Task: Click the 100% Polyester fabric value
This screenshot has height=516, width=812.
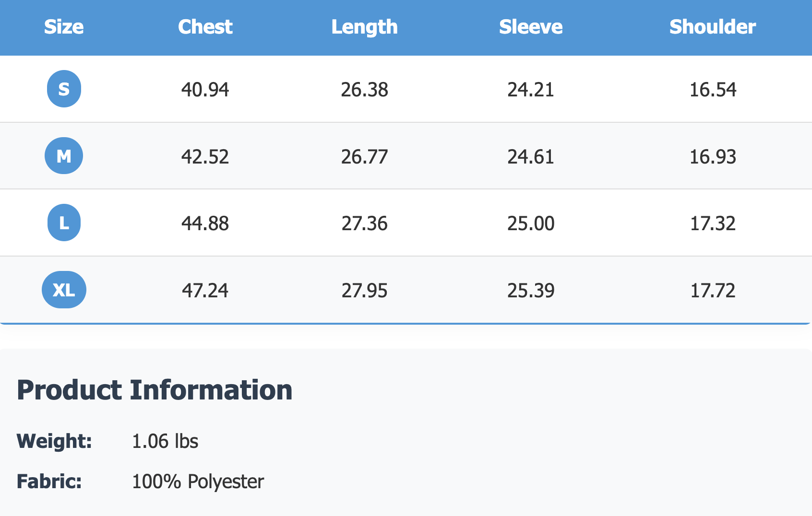Action: point(198,481)
